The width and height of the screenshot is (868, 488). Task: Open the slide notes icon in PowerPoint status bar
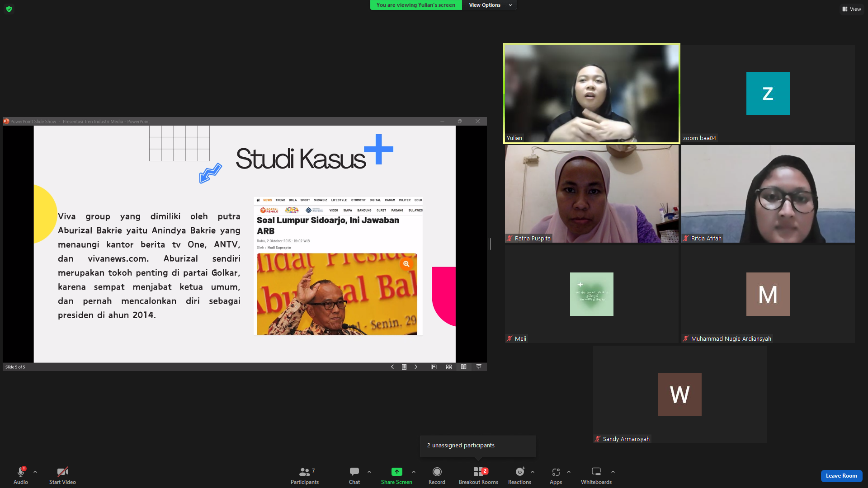(404, 367)
